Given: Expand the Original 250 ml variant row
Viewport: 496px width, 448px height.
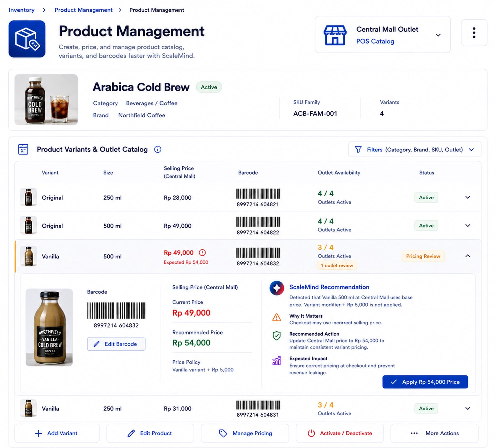Looking at the screenshot, I should 468,197.
